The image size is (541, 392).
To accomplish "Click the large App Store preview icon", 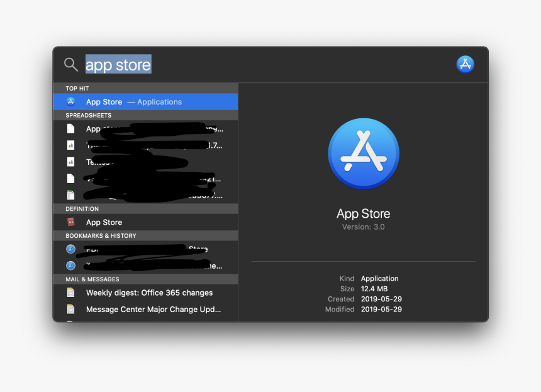I will pyautogui.click(x=364, y=154).
